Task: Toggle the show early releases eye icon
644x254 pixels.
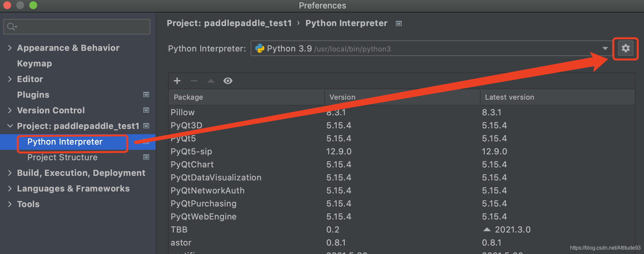Action: pos(228,81)
